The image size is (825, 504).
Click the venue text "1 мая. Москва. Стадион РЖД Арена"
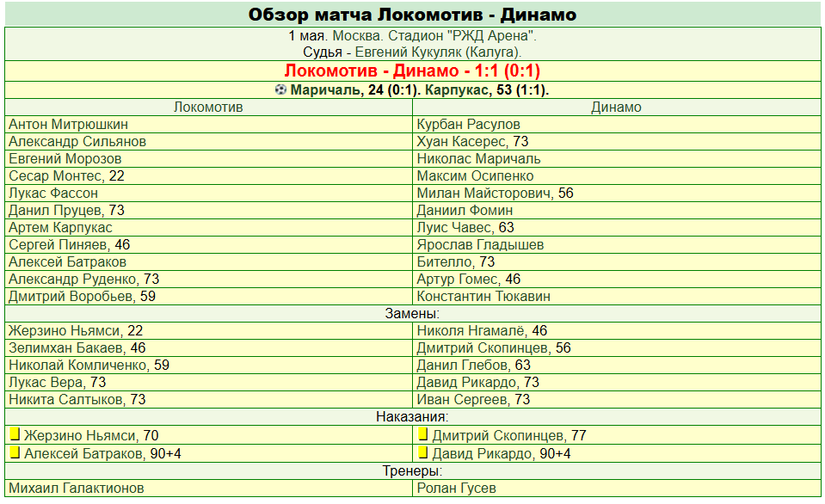413,36
